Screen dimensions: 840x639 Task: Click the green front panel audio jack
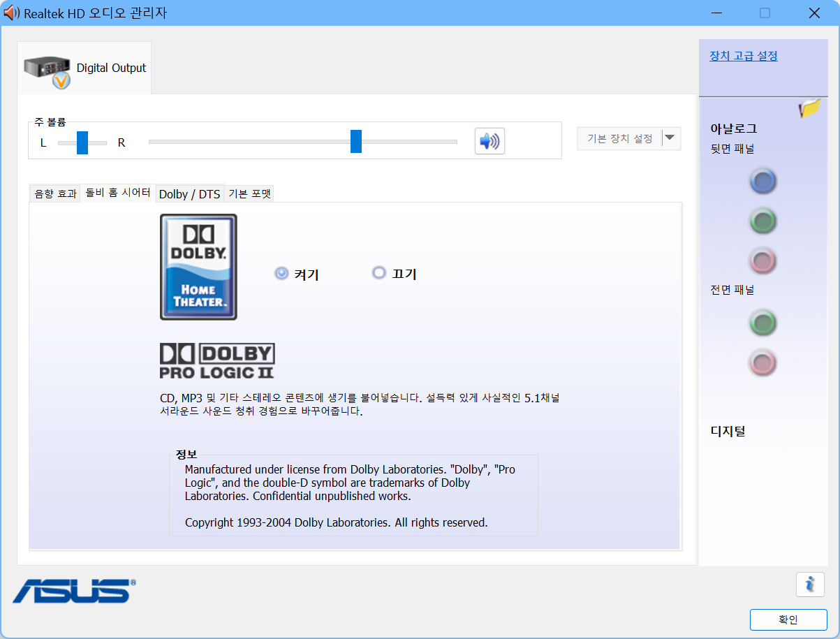point(763,323)
